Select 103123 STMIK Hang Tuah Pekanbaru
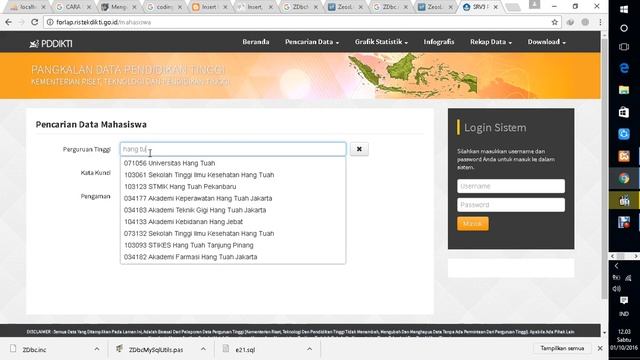The width and height of the screenshot is (640, 360). click(x=233, y=187)
